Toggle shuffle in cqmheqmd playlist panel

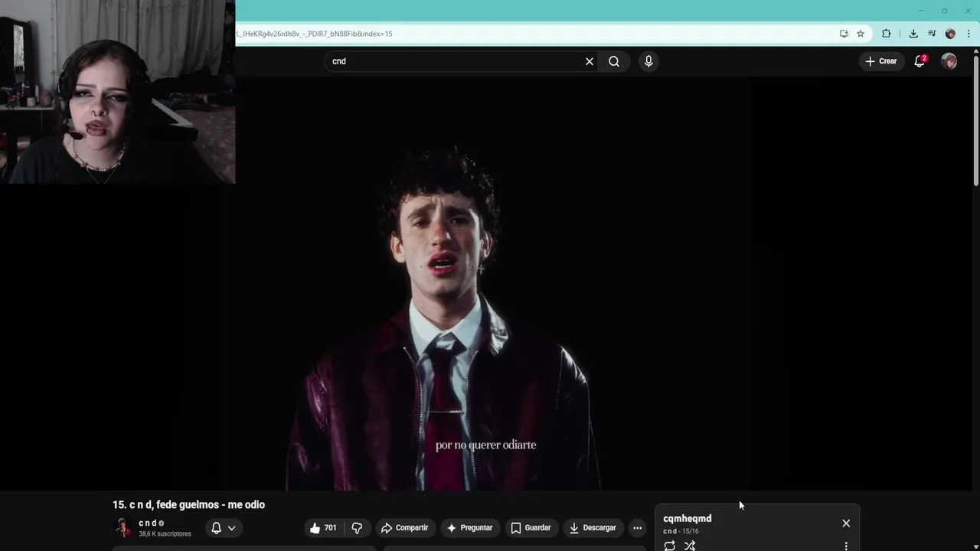(690, 546)
